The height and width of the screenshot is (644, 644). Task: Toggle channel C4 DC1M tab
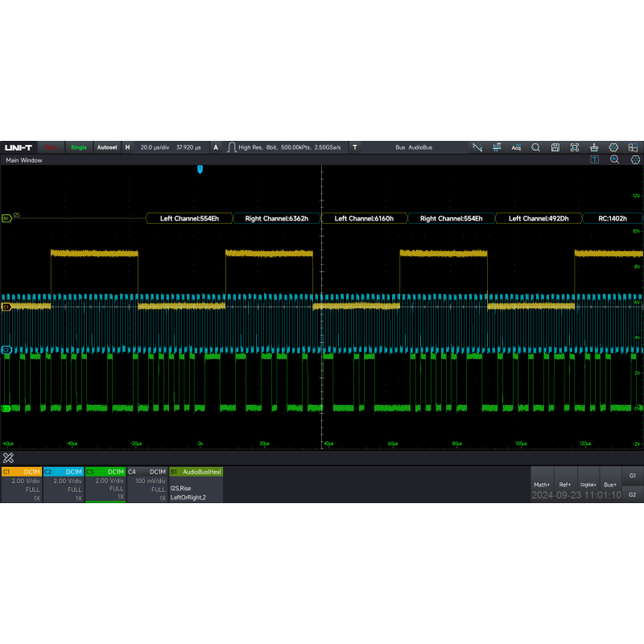[x=147, y=472]
